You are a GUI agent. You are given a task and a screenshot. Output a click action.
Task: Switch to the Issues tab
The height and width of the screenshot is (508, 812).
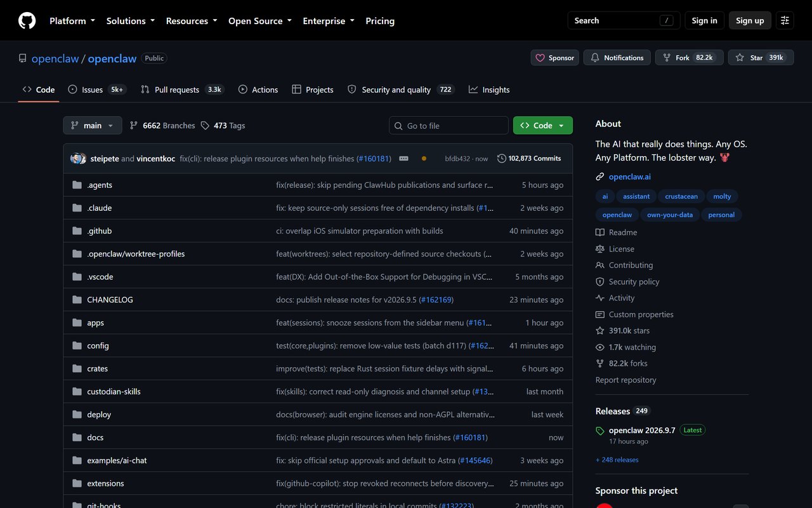97,90
